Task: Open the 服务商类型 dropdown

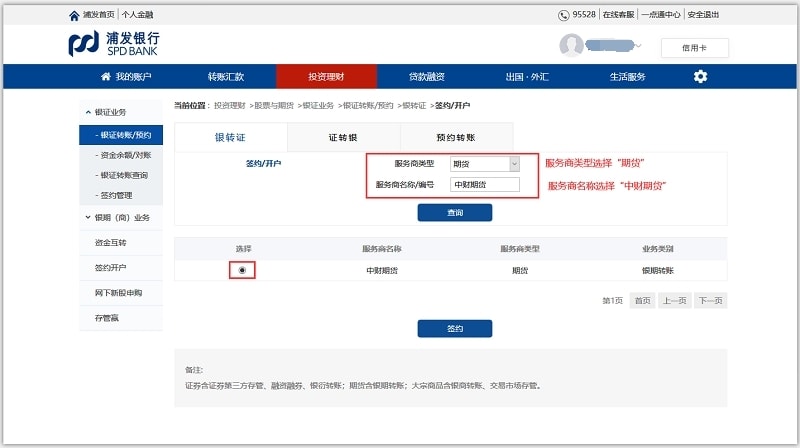Action: [485, 163]
